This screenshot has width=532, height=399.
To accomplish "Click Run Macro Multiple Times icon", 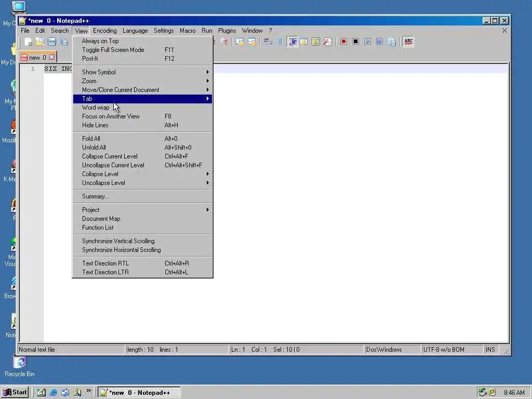I will coord(379,42).
